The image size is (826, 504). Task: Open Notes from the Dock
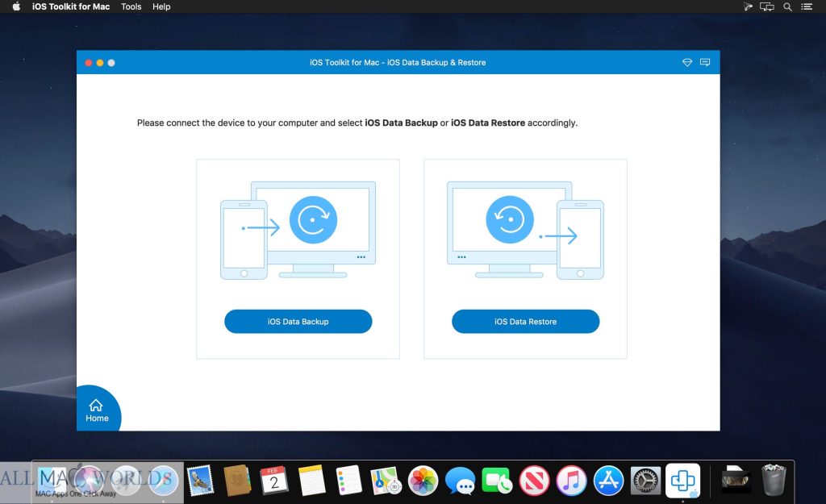coord(311,481)
